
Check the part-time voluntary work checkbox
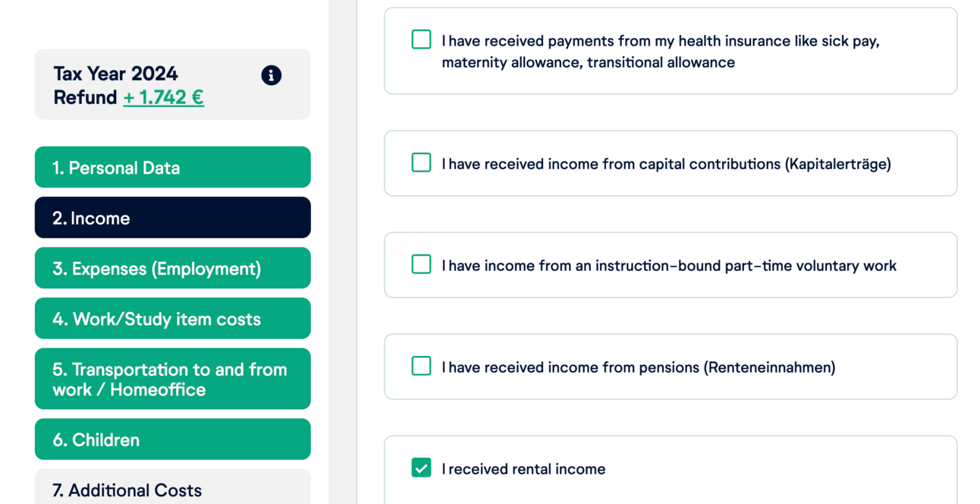421,265
